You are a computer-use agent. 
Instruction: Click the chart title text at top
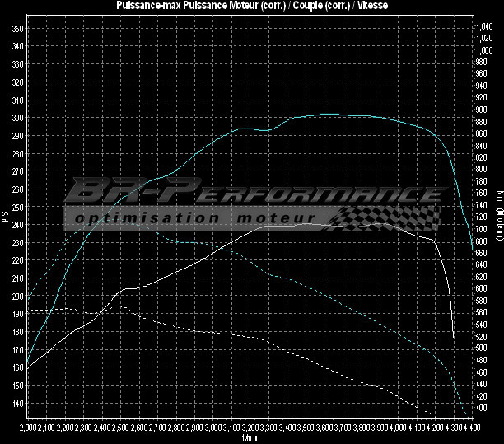tap(251, 6)
